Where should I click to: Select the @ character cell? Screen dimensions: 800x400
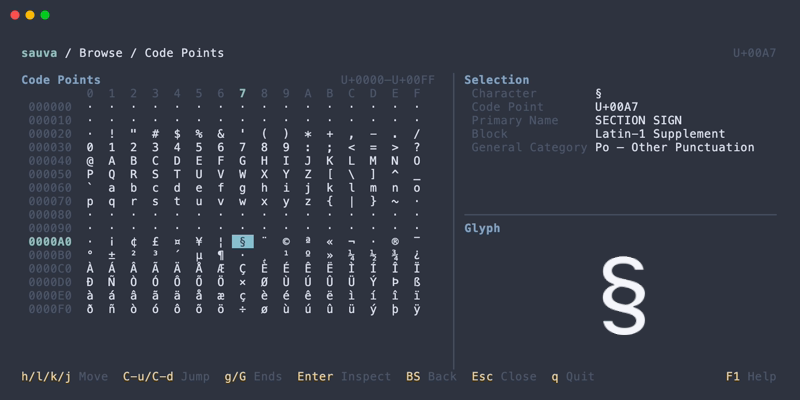click(x=90, y=161)
